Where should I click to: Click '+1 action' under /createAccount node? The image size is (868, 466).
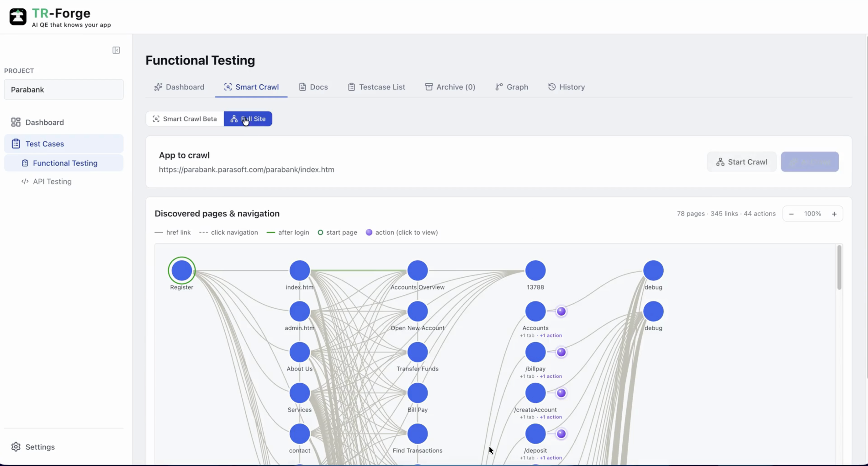[x=551, y=417]
